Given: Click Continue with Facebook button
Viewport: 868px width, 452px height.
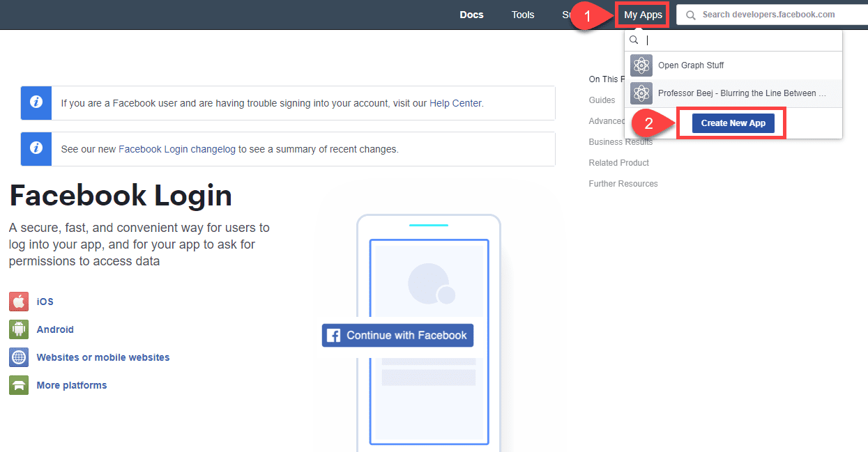Looking at the screenshot, I should [x=397, y=335].
